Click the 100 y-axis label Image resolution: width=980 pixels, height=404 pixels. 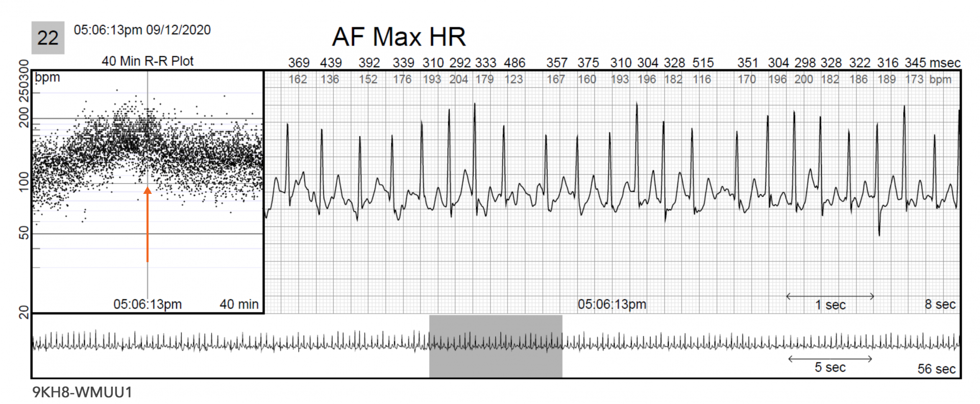point(24,182)
